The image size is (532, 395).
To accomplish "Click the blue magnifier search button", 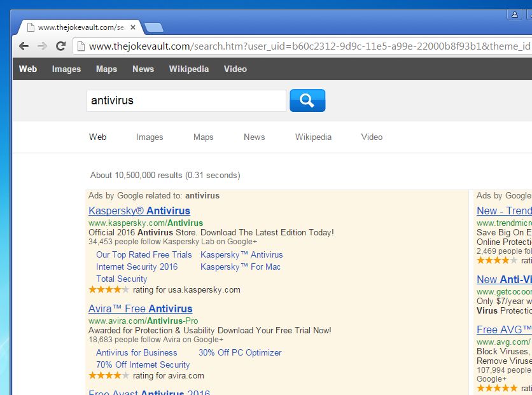I will coord(307,100).
